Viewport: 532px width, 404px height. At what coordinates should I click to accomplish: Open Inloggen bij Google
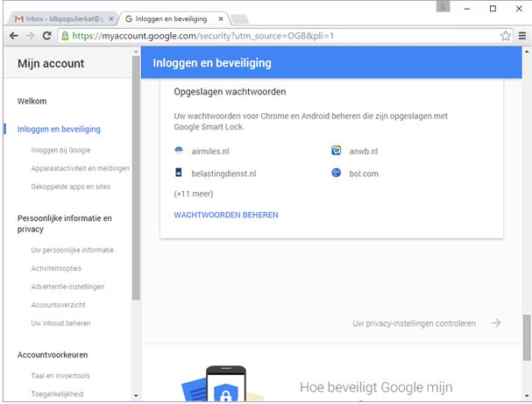click(60, 150)
